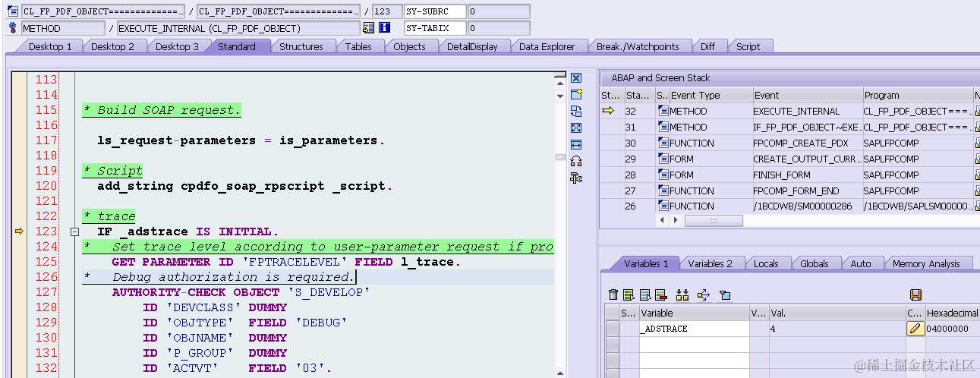Click the Program column header in stack
This screenshot has width=980, height=378.
(918, 96)
